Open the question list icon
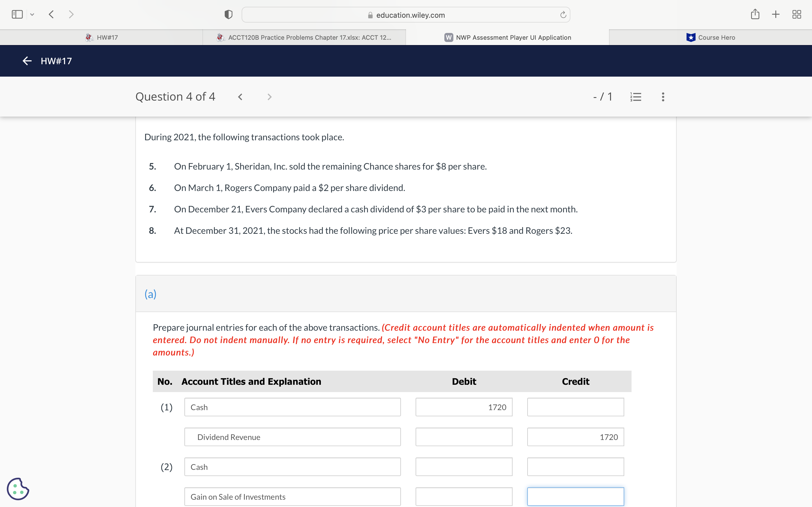 coord(636,97)
